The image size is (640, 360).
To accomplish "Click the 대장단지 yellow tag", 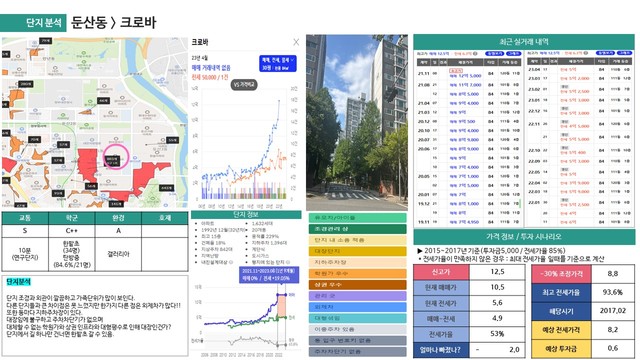I will [358, 251].
